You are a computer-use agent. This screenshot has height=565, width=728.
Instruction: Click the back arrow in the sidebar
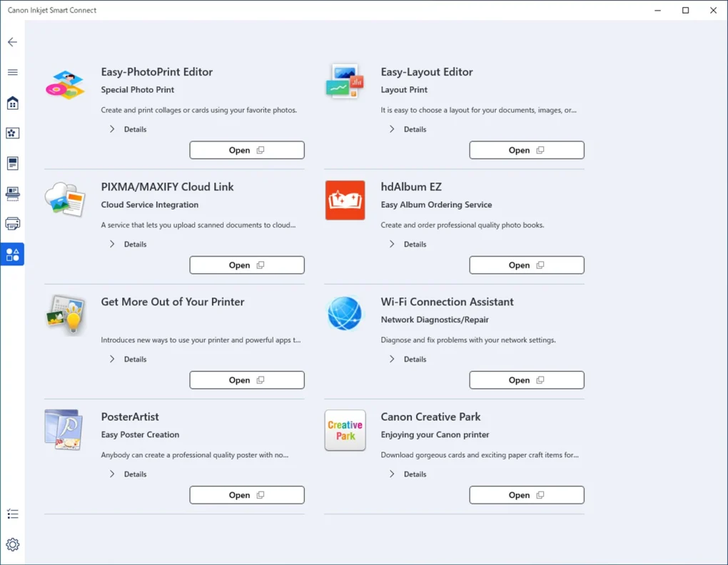coord(12,42)
